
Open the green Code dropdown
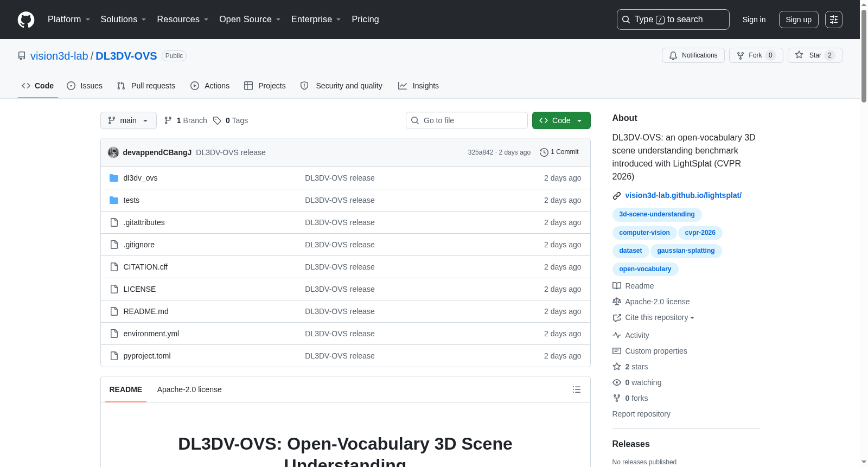[x=561, y=120]
